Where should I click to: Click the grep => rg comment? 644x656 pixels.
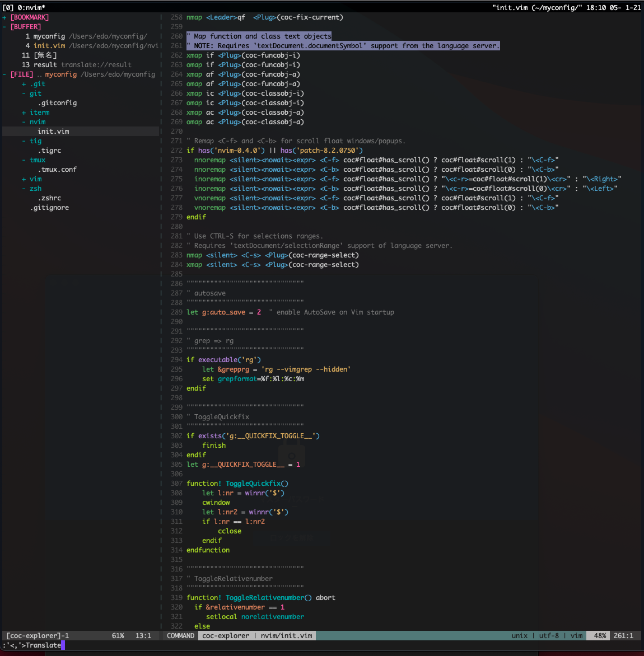[x=210, y=341]
